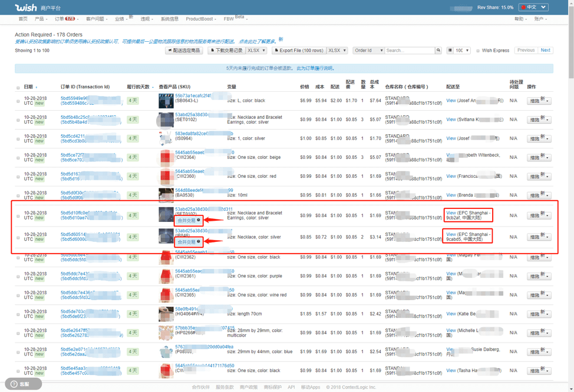Click Export File (100 rows) button

tap(299, 51)
